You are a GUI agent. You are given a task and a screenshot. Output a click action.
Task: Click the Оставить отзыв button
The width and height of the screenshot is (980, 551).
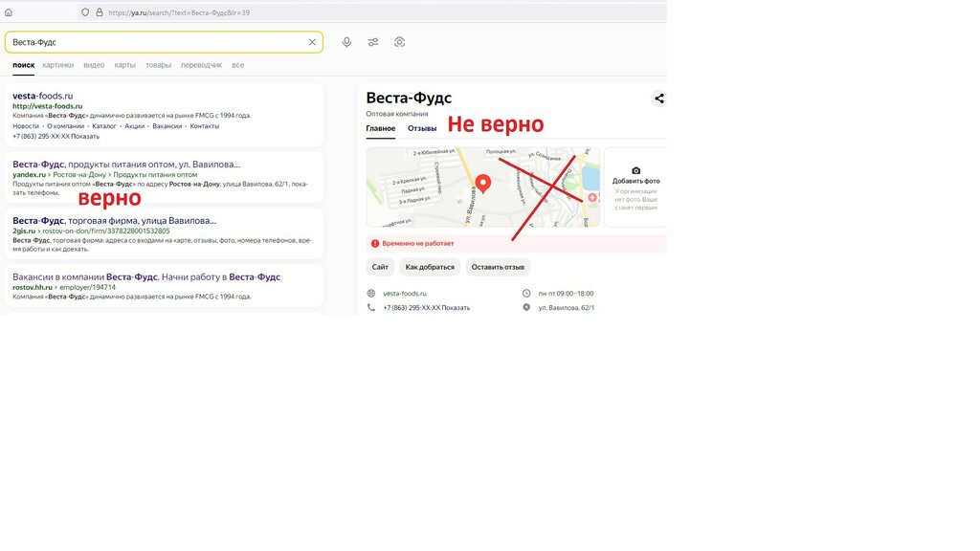(498, 267)
